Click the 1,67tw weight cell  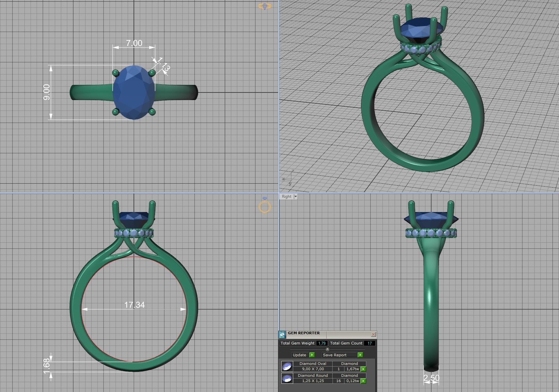[x=353, y=369]
